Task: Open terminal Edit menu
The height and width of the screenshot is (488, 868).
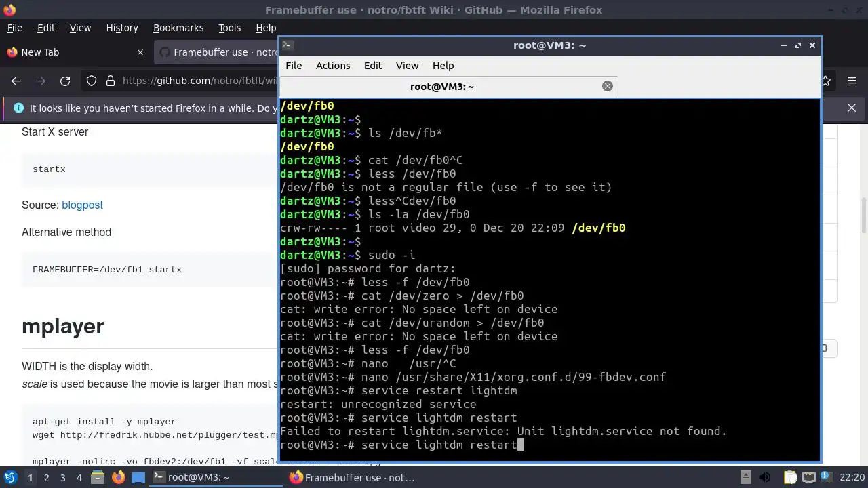Action: [x=373, y=66]
